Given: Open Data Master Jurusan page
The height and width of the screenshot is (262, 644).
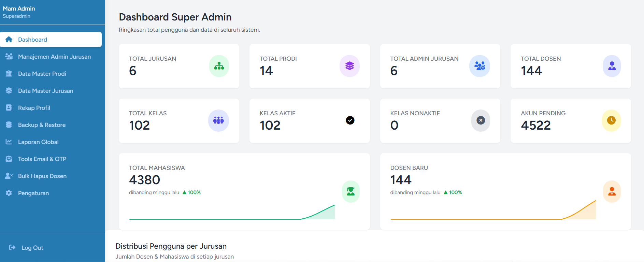Looking at the screenshot, I should tap(45, 91).
